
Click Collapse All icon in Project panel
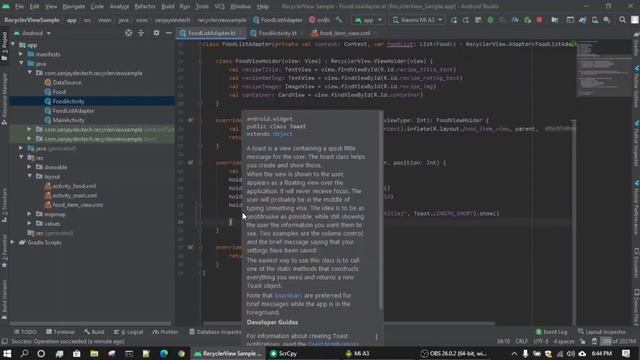coord(141,33)
